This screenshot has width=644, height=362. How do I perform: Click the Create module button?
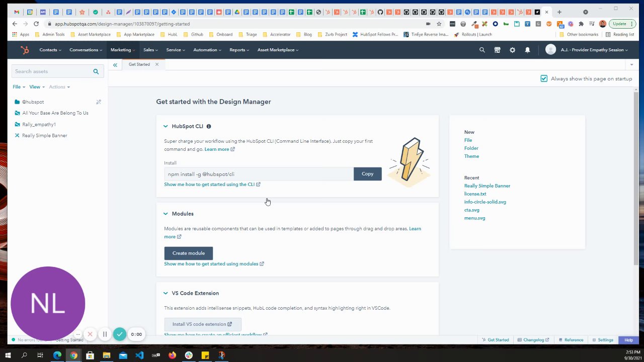189,253
